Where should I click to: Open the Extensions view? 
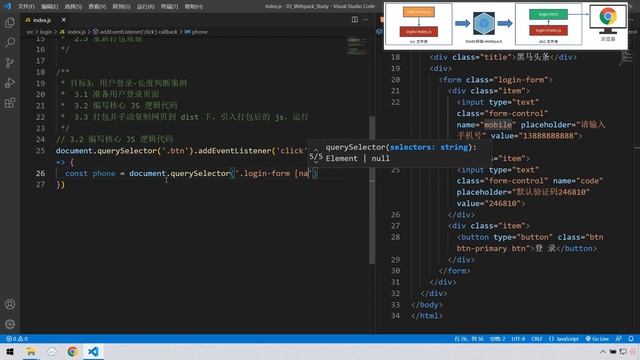[x=10, y=102]
